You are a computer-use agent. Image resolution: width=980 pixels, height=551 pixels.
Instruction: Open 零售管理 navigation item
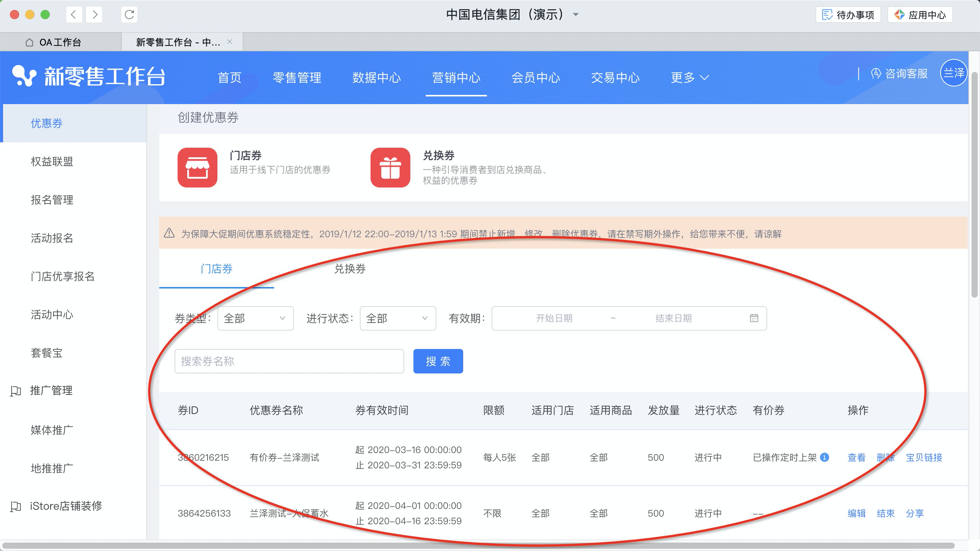point(297,78)
